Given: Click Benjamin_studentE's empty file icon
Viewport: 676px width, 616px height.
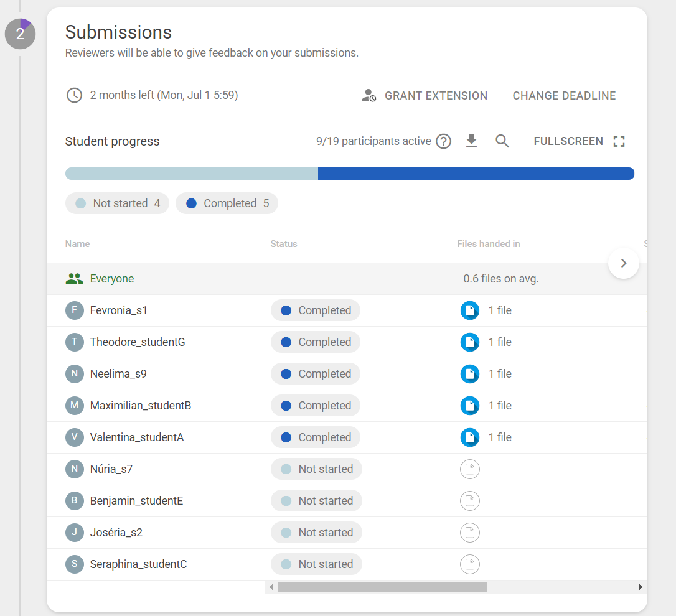Looking at the screenshot, I should 470,501.
